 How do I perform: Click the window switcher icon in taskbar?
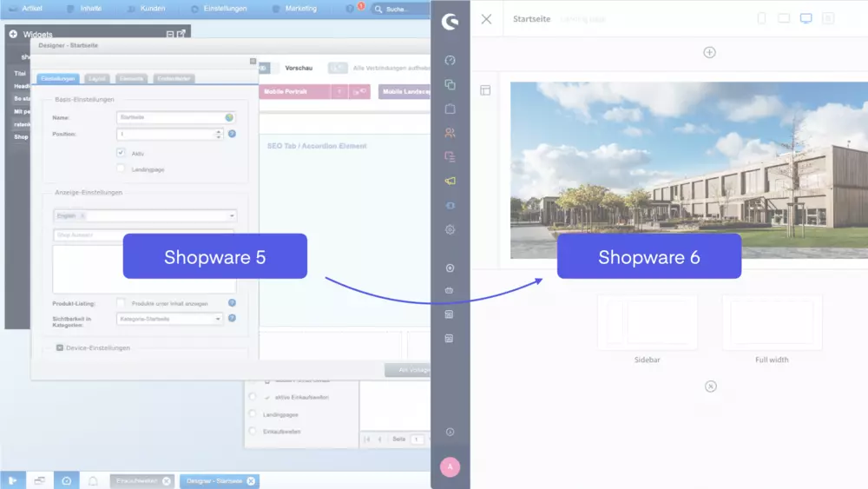[39, 480]
